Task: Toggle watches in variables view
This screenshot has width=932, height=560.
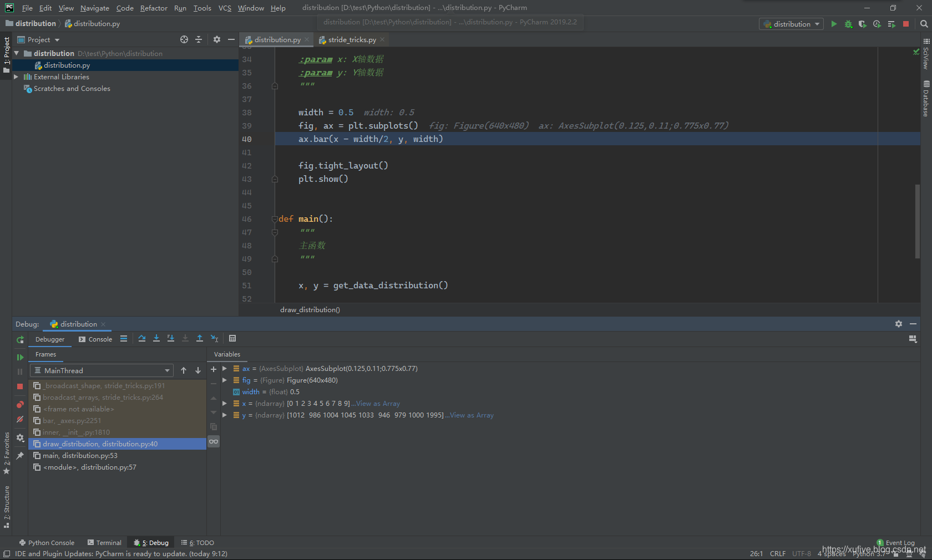Action: [214, 441]
